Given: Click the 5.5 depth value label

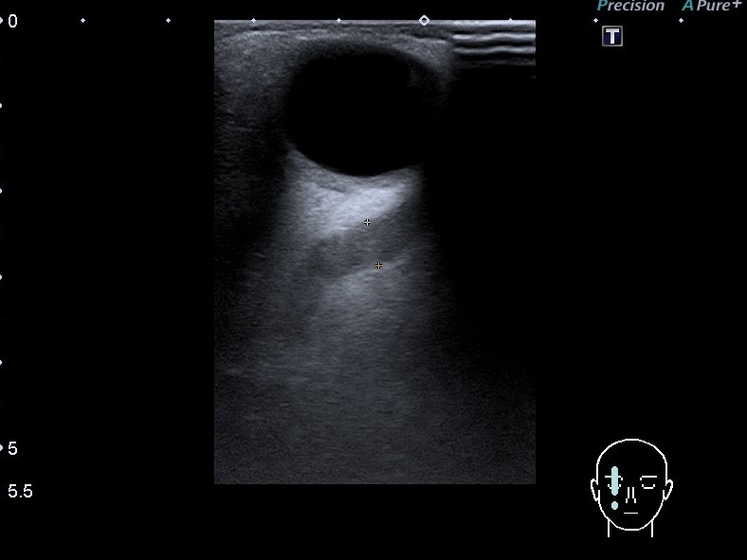Looking at the screenshot, I should (20, 491).
